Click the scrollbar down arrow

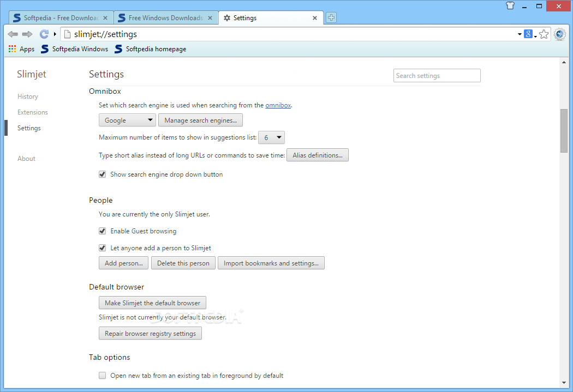click(x=564, y=383)
